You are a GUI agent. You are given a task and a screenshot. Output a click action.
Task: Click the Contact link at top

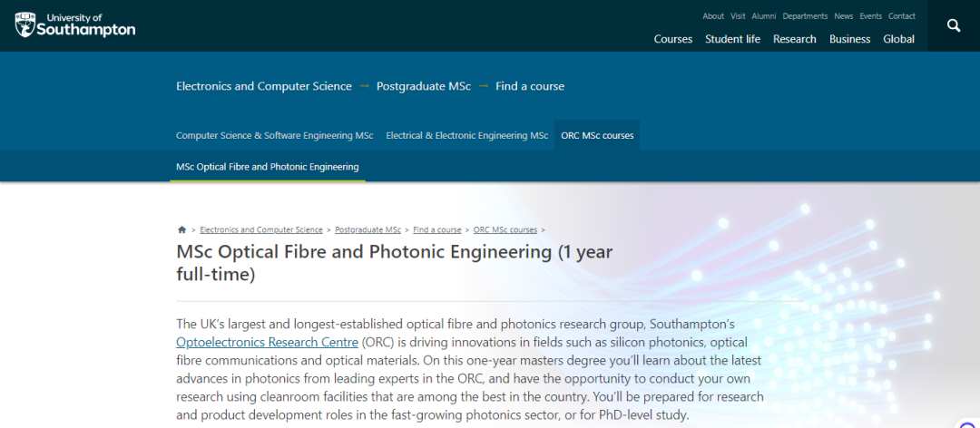pyautogui.click(x=901, y=16)
